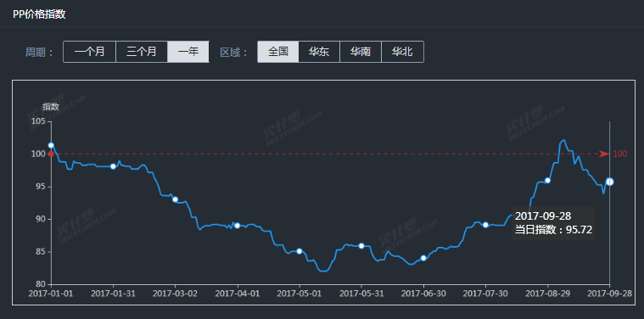The height and width of the screenshot is (319, 644).
Task: Click the 95 y-axis value
Action: pos(41,187)
